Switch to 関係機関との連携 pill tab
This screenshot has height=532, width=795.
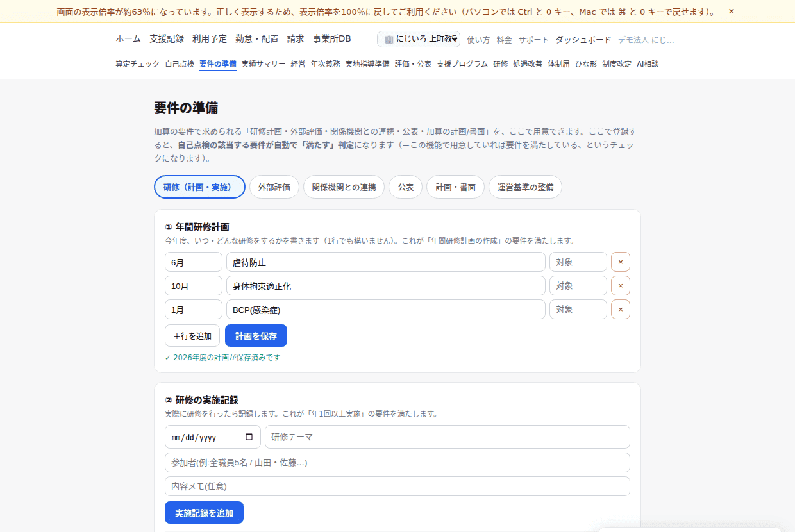pos(344,187)
